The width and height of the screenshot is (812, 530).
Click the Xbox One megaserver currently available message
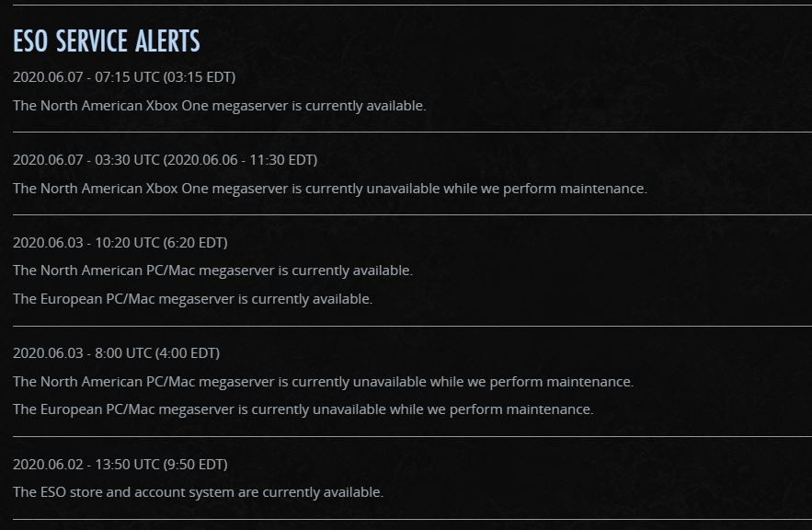coord(220,106)
